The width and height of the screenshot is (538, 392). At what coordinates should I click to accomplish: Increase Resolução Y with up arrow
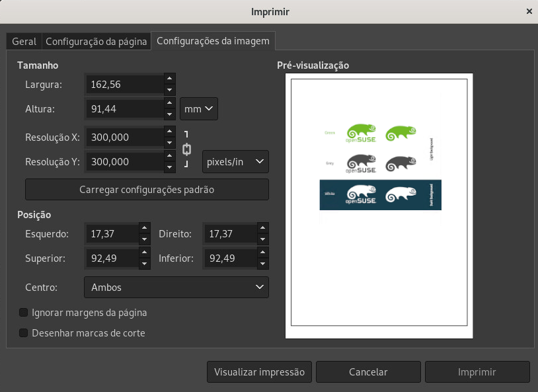[169, 156]
